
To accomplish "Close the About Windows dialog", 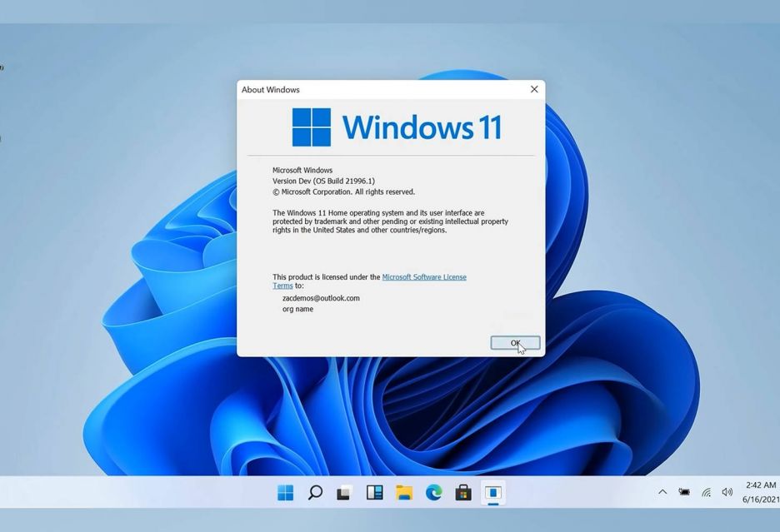I will pos(534,89).
